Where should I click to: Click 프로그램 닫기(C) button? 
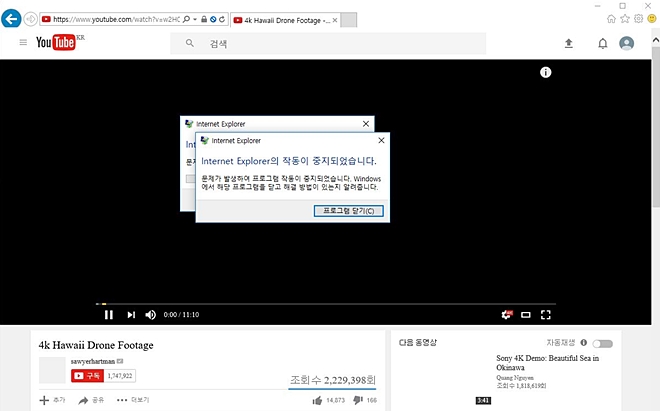click(x=349, y=211)
